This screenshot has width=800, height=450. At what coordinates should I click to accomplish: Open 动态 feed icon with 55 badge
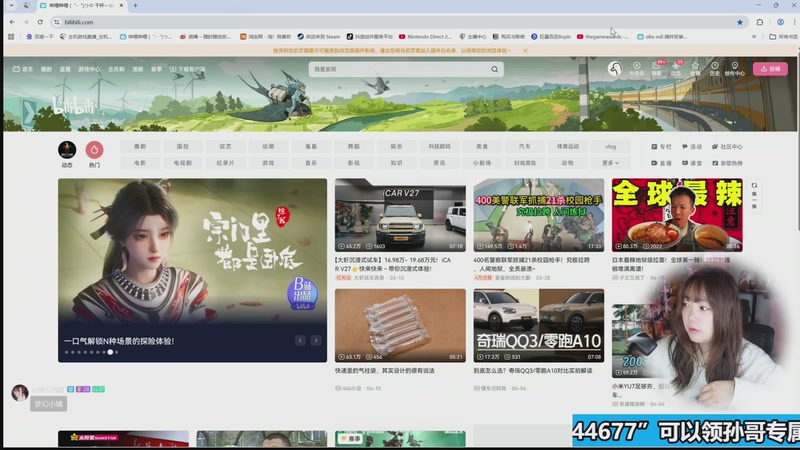[676, 69]
